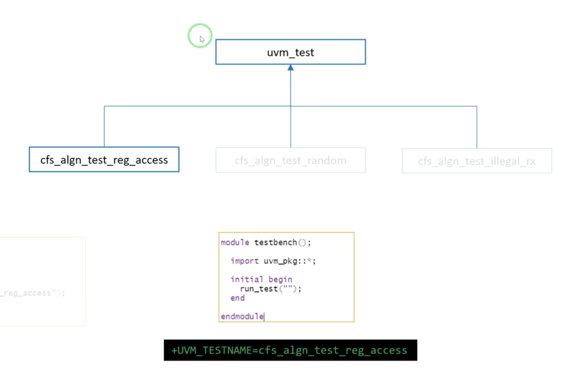Click the faded '_reg_access");' code text
Viewport: 588px width, 380px height.
point(33,293)
